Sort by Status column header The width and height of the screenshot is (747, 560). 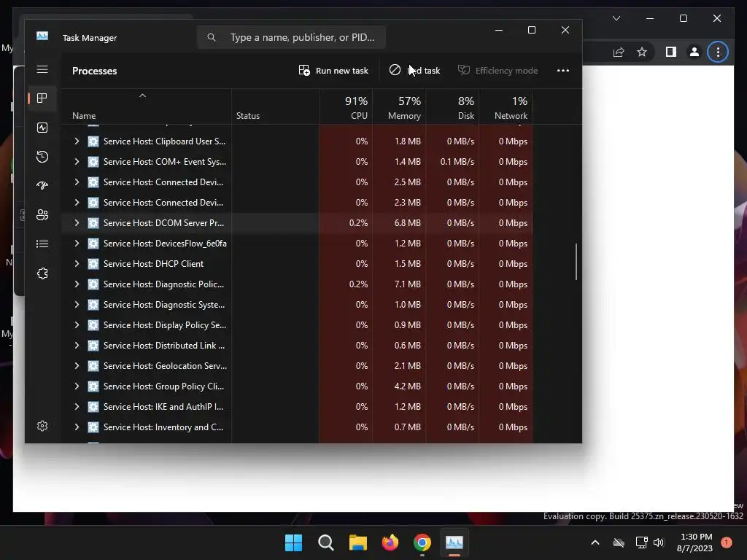pos(275,107)
